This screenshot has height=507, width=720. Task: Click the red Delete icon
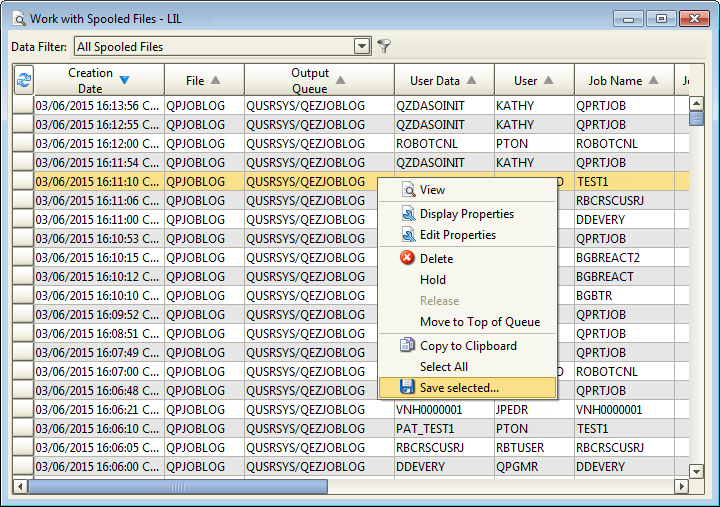point(408,258)
